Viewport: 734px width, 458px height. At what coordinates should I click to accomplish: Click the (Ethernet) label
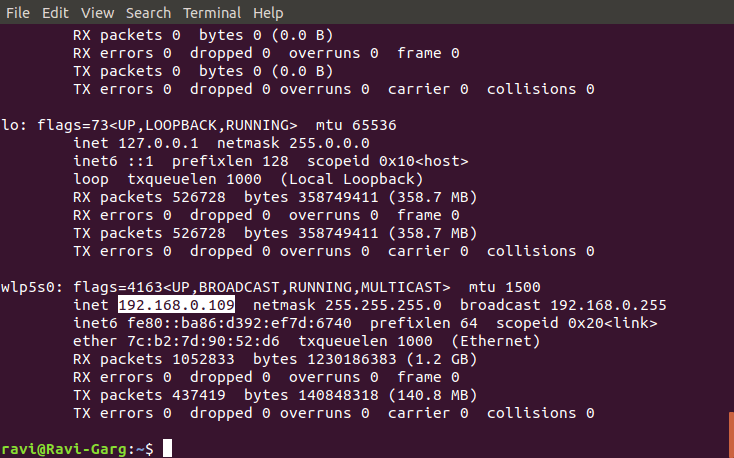pos(496,341)
